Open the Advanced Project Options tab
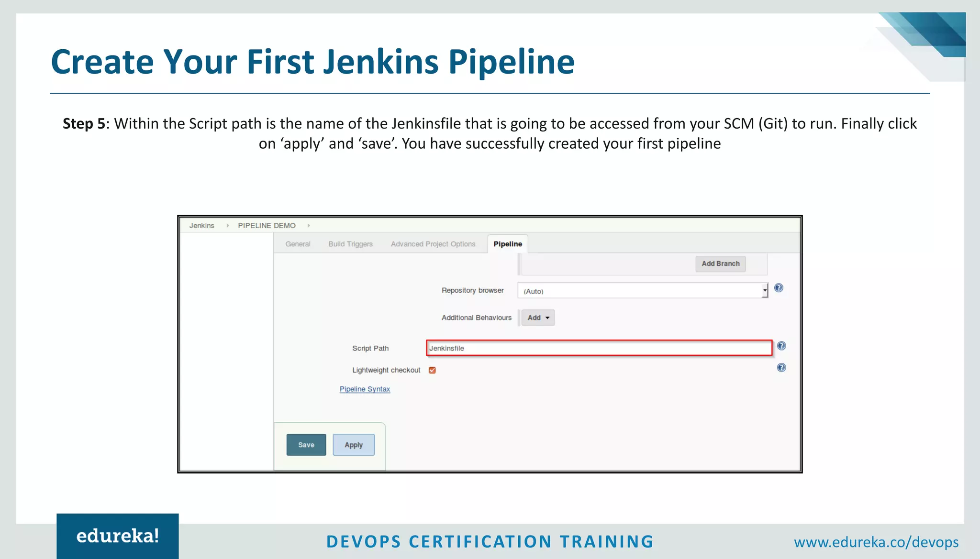980x559 pixels. (x=433, y=244)
